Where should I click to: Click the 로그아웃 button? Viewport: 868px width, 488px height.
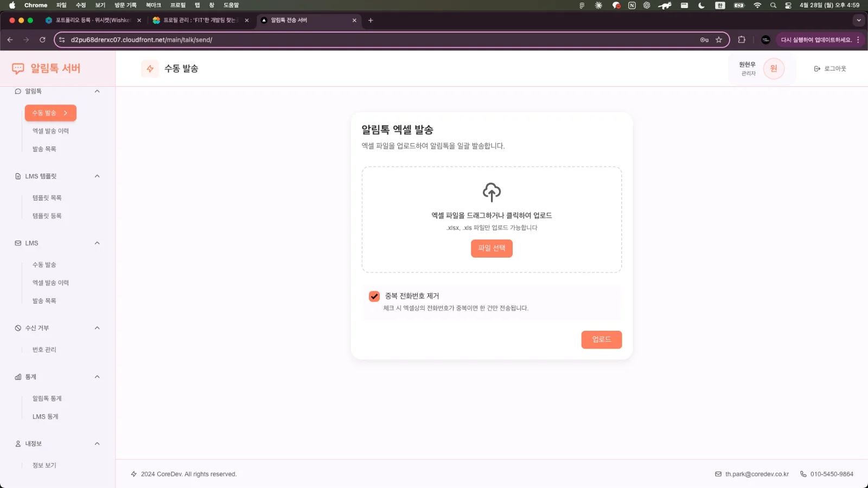click(830, 69)
